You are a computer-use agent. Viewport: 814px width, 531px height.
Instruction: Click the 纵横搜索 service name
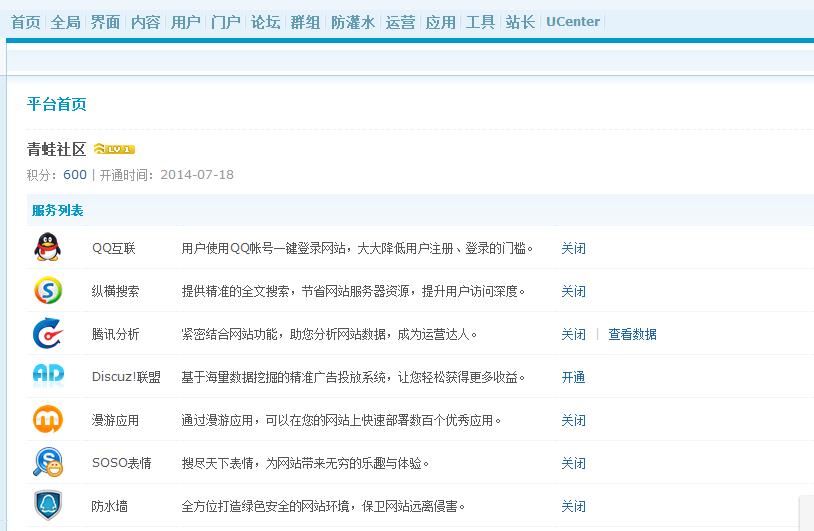click(115, 291)
